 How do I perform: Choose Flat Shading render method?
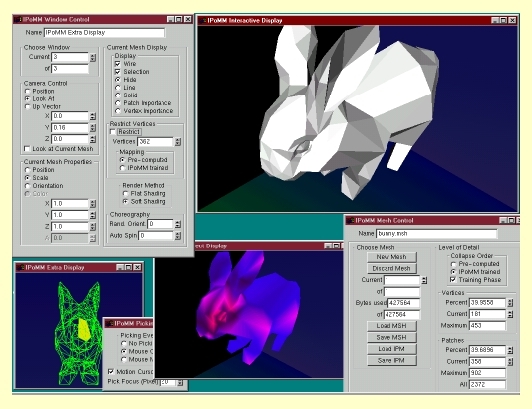(126, 193)
